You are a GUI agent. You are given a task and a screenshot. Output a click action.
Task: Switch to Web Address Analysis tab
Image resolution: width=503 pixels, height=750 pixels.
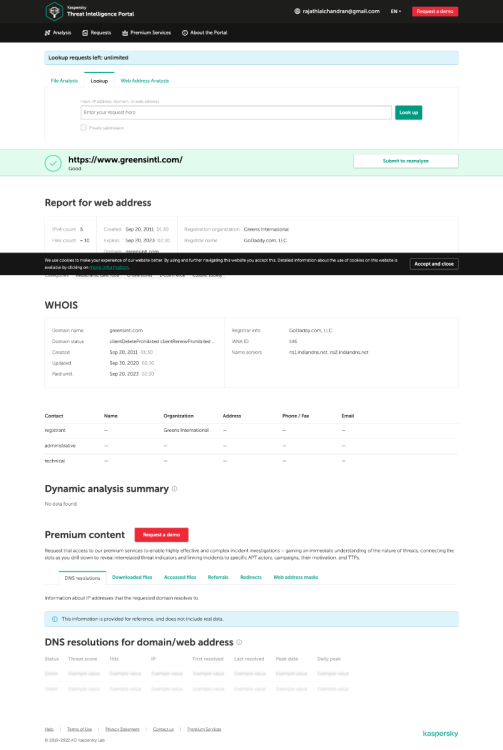pos(145,81)
